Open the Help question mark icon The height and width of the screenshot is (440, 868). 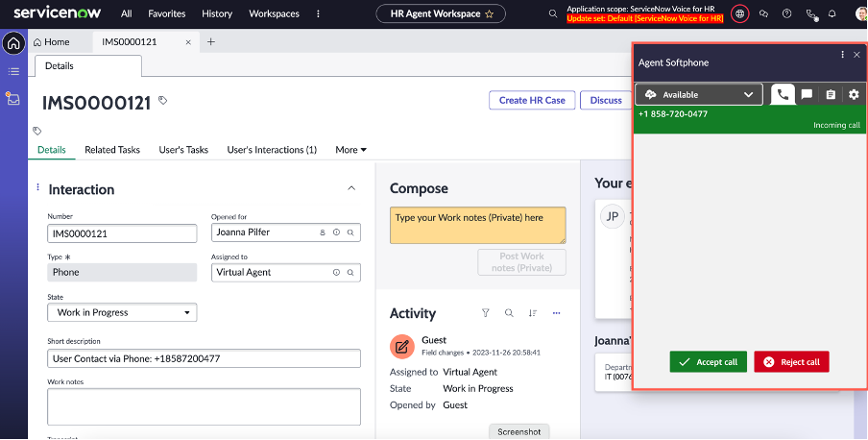coord(786,13)
